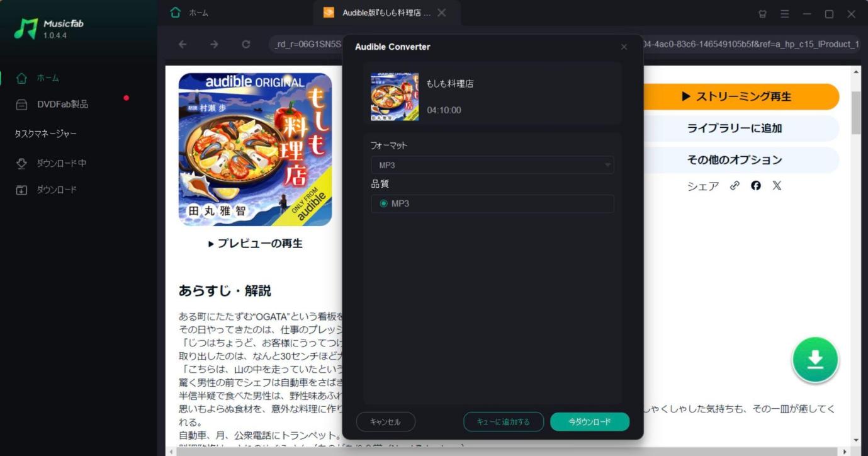This screenshot has height=456, width=868.
Task: Open the shop/skin icon in title bar
Action: [x=762, y=14]
